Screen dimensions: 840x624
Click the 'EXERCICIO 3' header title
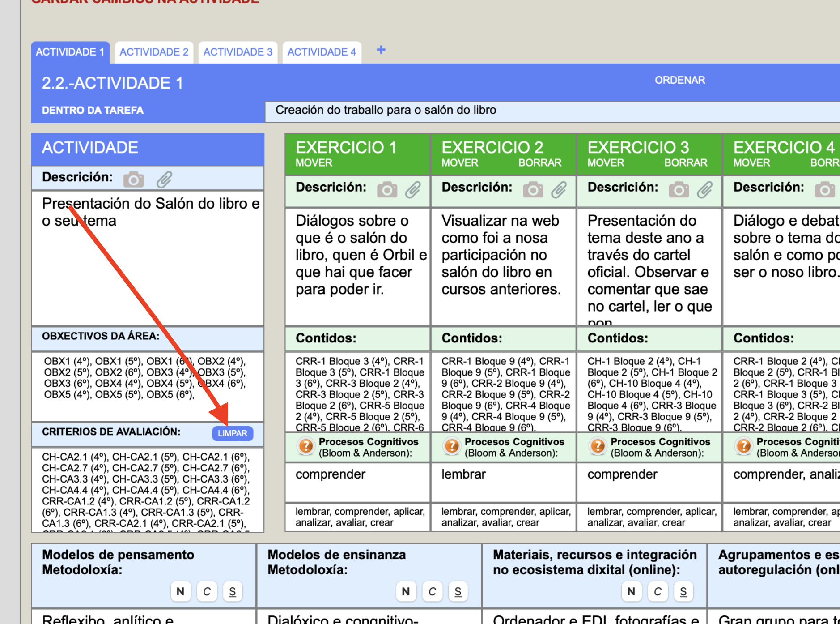click(638, 148)
